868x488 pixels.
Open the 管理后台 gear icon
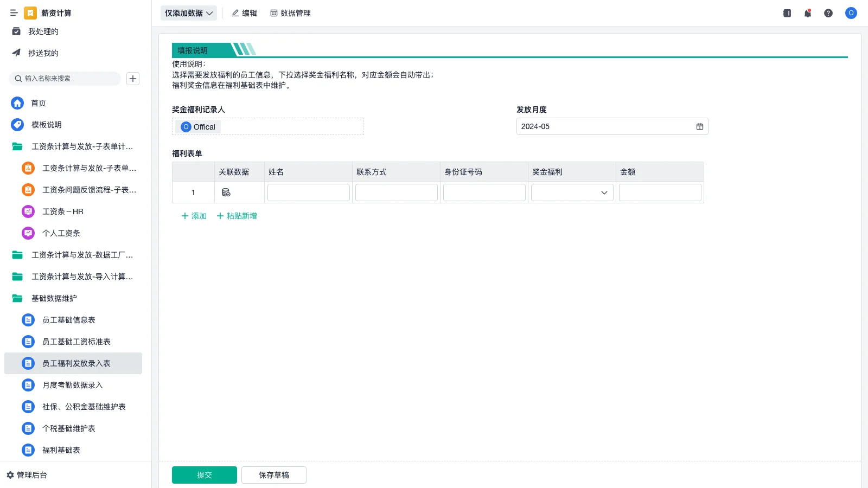(x=10, y=475)
